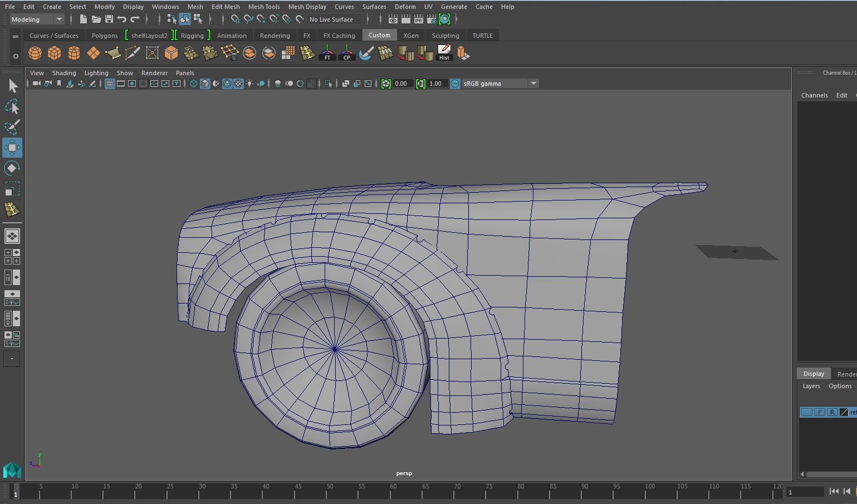Click the current frame field showing 1
This screenshot has width=857, height=504.
[x=806, y=492]
